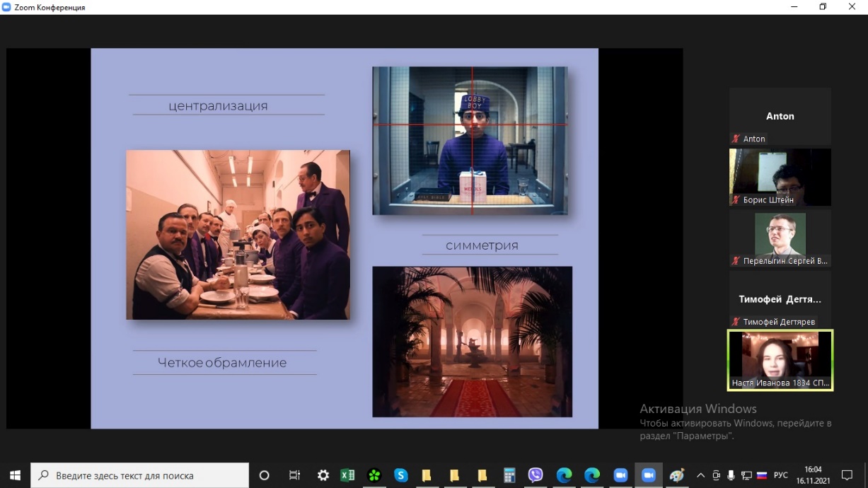Screen dimensions: 868x488
Task: Open Paint palette icon in the taskbar
Action: pos(677,475)
